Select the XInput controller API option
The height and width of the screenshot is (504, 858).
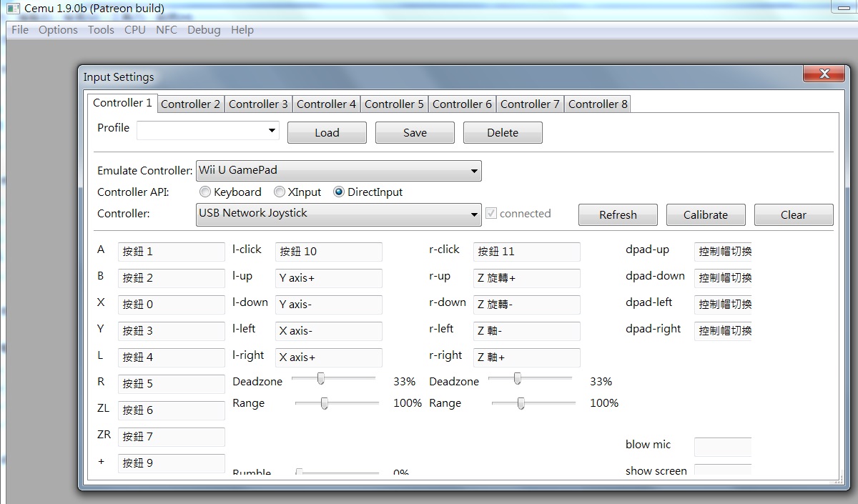pos(280,192)
